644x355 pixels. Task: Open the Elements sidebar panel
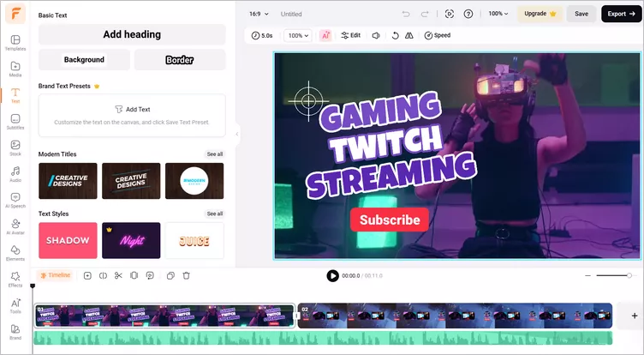pyautogui.click(x=15, y=253)
